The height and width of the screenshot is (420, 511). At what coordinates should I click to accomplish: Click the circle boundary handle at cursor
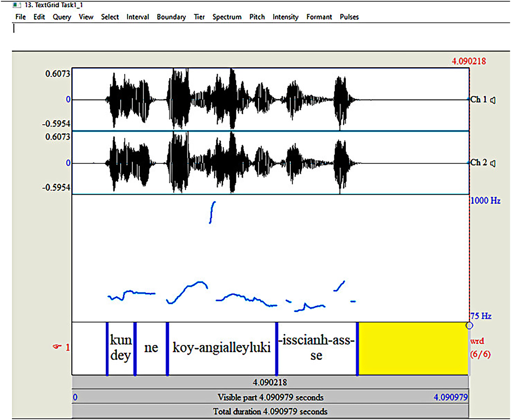click(x=469, y=326)
